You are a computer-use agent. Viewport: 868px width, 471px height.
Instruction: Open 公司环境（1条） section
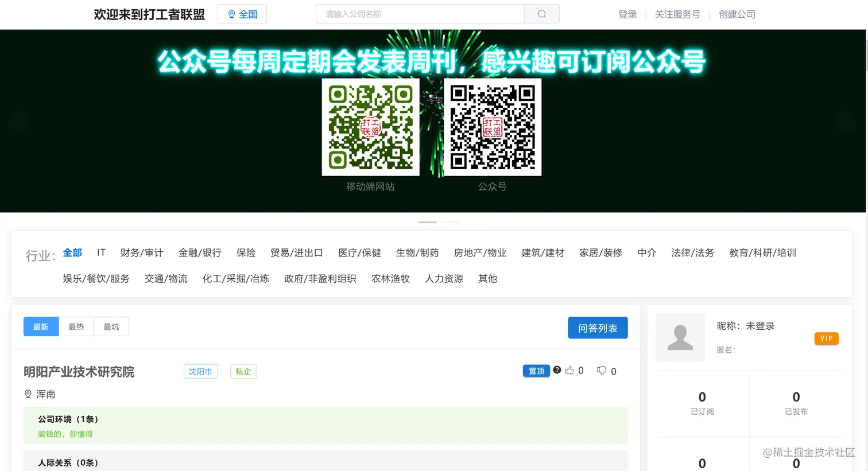(x=68, y=419)
